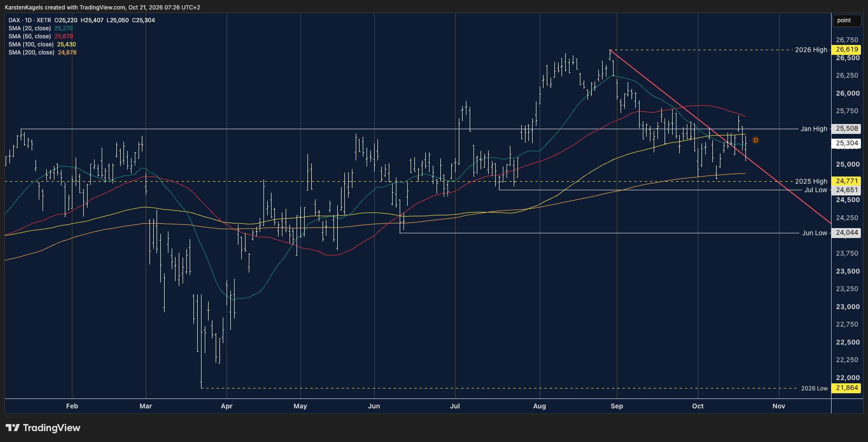Click the May label on time axis
868x442 pixels.
point(300,406)
